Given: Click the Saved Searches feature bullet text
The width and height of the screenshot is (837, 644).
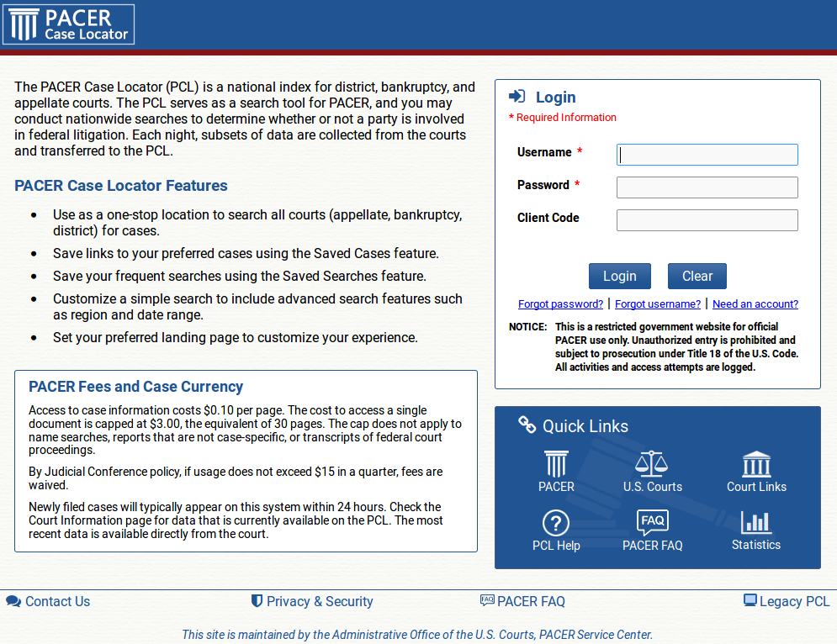Looking at the screenshot, I should (x=239, y=276).
